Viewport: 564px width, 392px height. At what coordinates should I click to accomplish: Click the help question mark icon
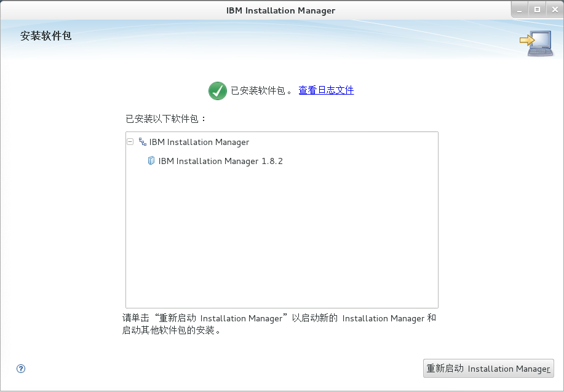pos(21,369)
